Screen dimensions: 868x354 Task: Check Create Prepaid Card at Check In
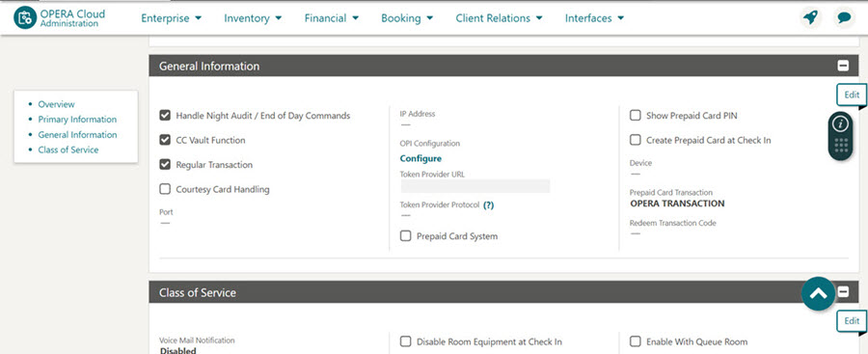pyautogui.click(x=636, y=140)
